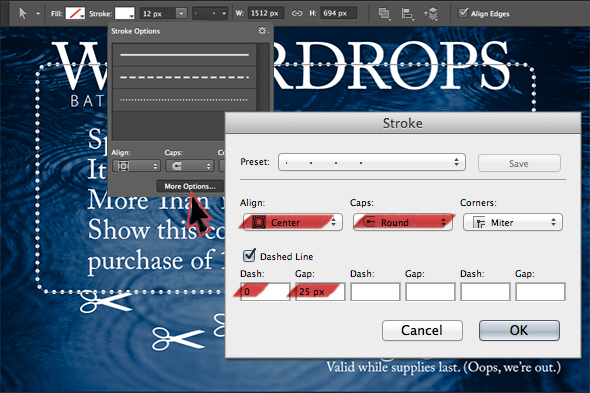Image resolution: width=590 pixels, height=393 pixels.
Task: Click the first Gap input field
Action: pos(320,292)
